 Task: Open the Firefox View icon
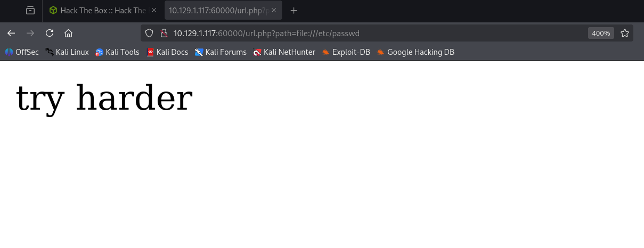[x=30, y=10]
